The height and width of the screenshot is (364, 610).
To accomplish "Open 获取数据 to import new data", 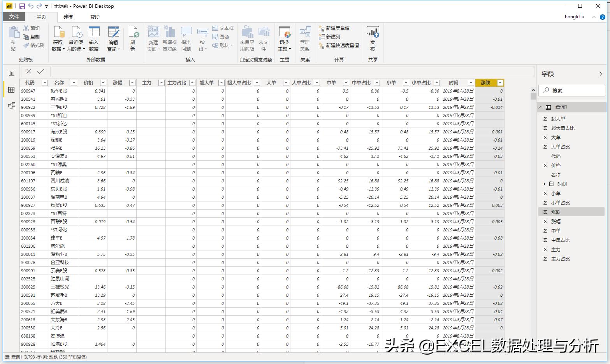I will 58,38.
